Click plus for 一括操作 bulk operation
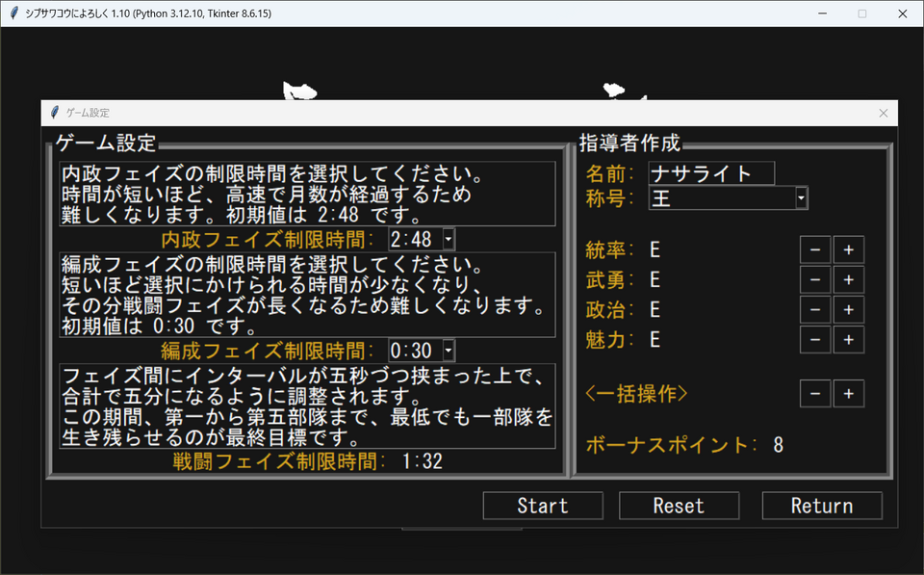The image size is (924, 575). 848,394
